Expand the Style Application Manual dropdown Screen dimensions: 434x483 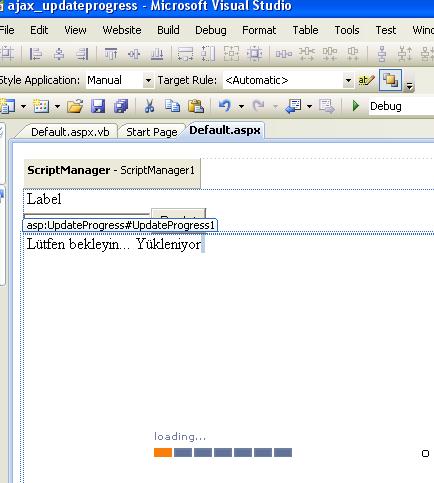tap(148, 80)
